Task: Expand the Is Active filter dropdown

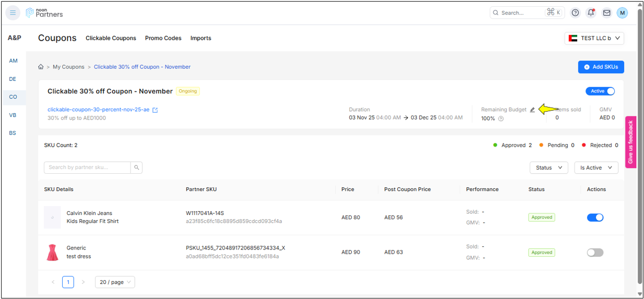Action: pyautogui.click(x=596, y=168)
